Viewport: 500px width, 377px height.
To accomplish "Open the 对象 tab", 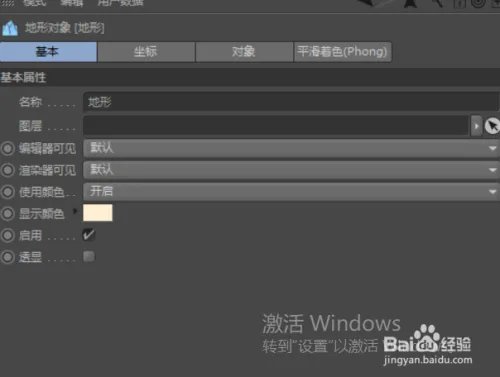I will point(244,52).
